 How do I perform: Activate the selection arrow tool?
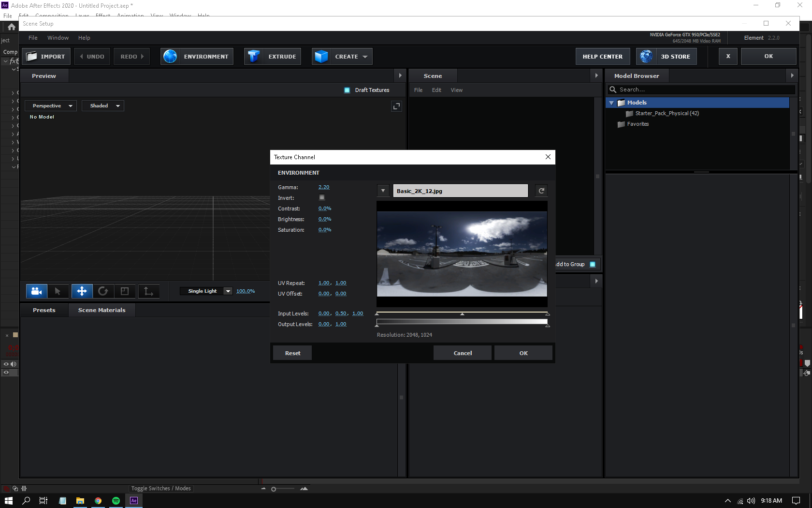point(58,291)
